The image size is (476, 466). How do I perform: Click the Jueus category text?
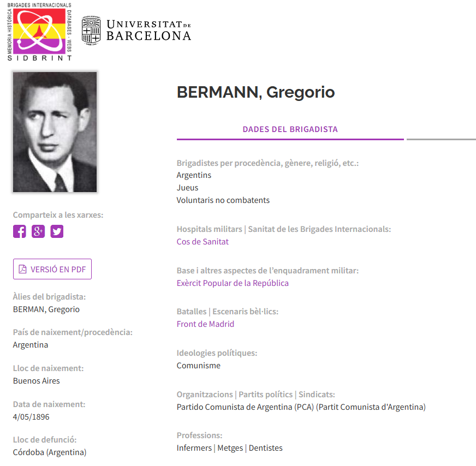click(x=188, y=188)
